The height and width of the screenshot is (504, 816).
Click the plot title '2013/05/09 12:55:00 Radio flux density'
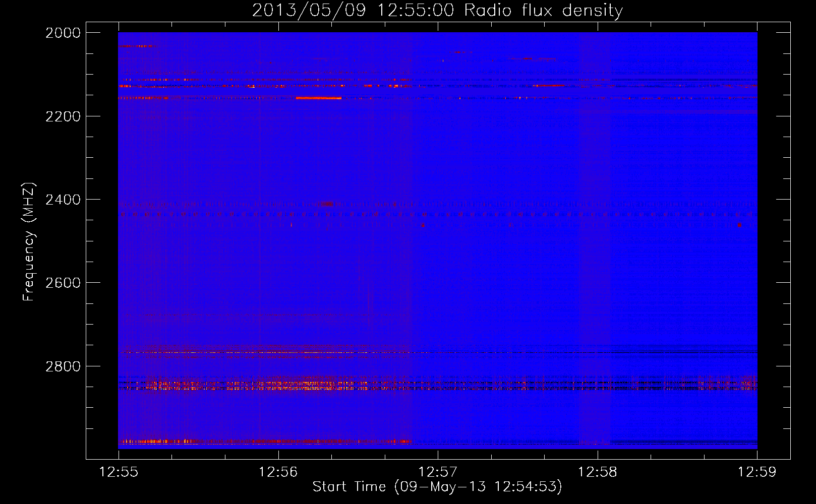coord(437,10)
